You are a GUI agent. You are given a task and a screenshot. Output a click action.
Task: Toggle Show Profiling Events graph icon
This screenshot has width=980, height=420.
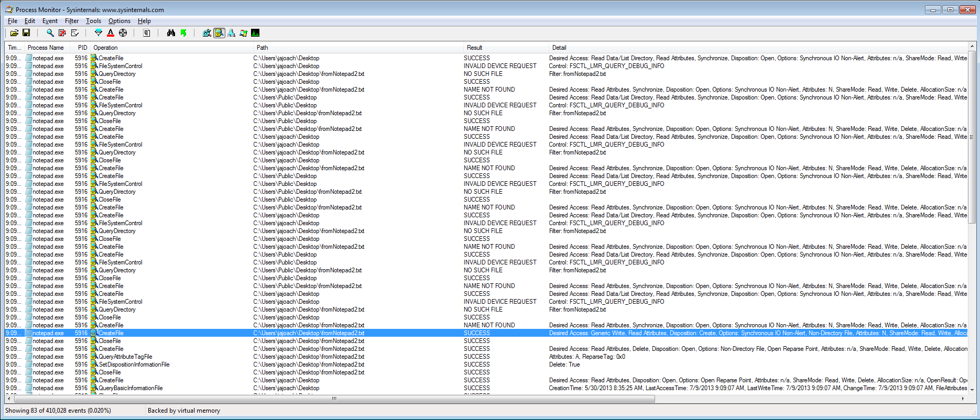(x=255, y=33)
